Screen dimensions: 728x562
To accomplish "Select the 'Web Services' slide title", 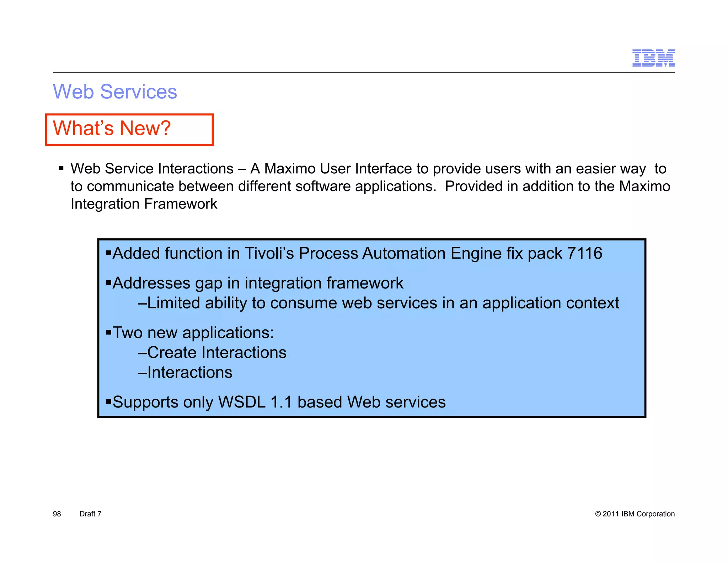I will (115, 92).
